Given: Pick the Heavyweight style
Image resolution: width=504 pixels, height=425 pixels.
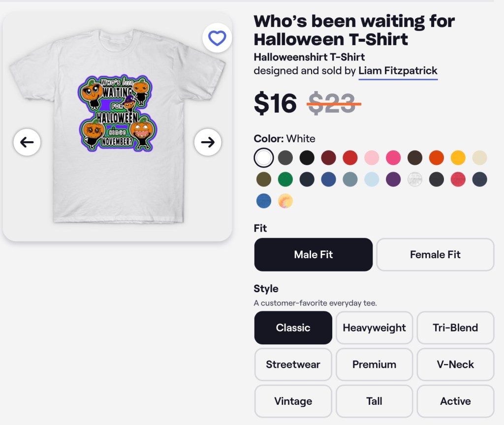Looking at the screenshot, I should pyautogui.click(x=374, y=328).
